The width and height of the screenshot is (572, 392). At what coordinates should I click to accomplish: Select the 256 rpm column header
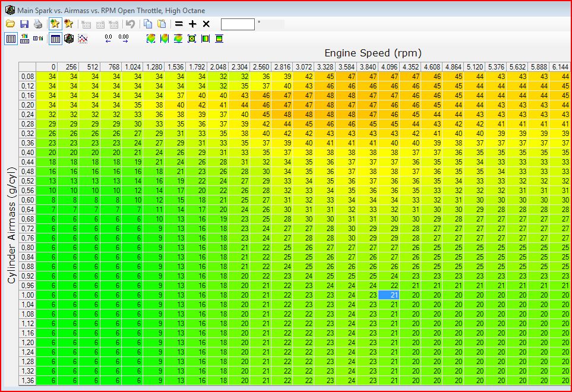(68, 67)
